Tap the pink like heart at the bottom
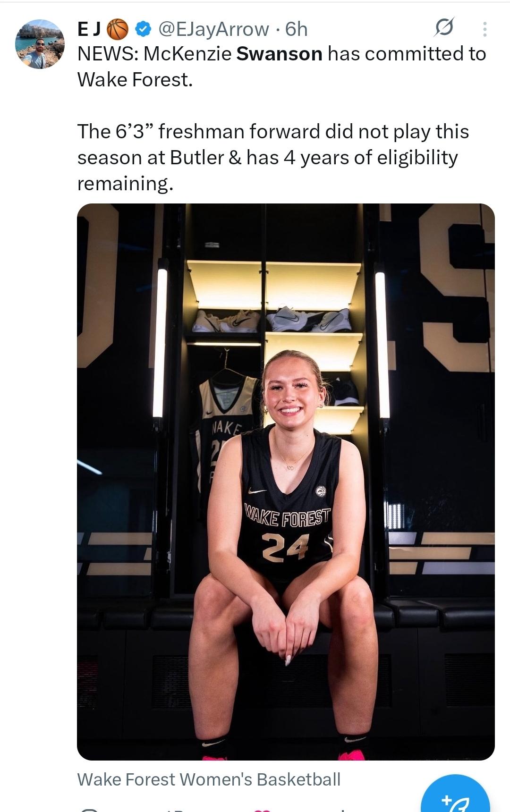 (261, 809)
